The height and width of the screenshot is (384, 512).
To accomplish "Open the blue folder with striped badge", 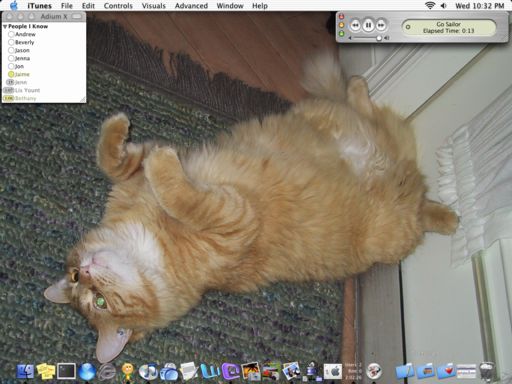I will click(425, 371).
